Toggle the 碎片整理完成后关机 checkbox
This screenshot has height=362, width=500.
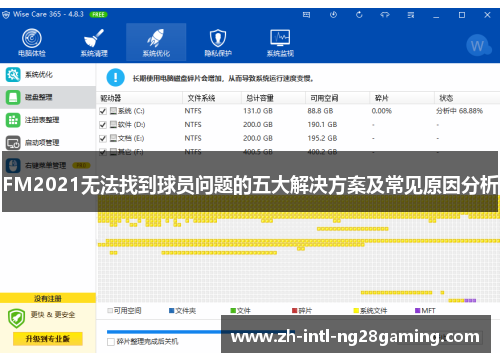(x=111, y=342)
